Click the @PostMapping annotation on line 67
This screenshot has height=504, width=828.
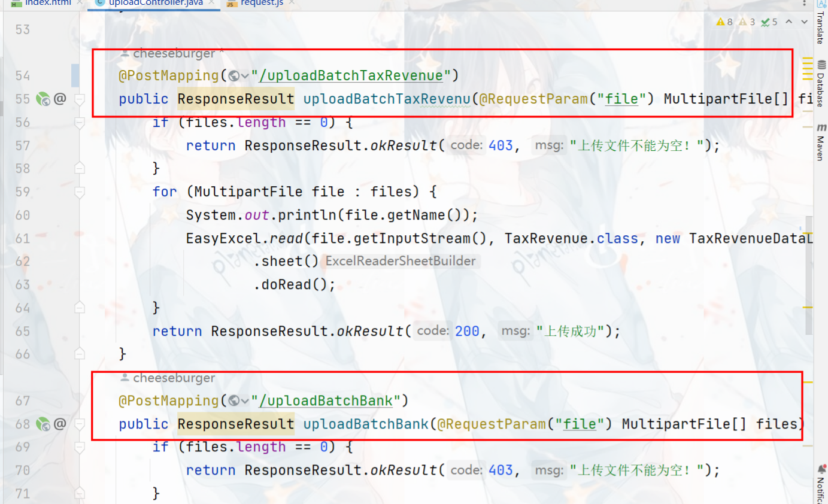click(169, 400)
